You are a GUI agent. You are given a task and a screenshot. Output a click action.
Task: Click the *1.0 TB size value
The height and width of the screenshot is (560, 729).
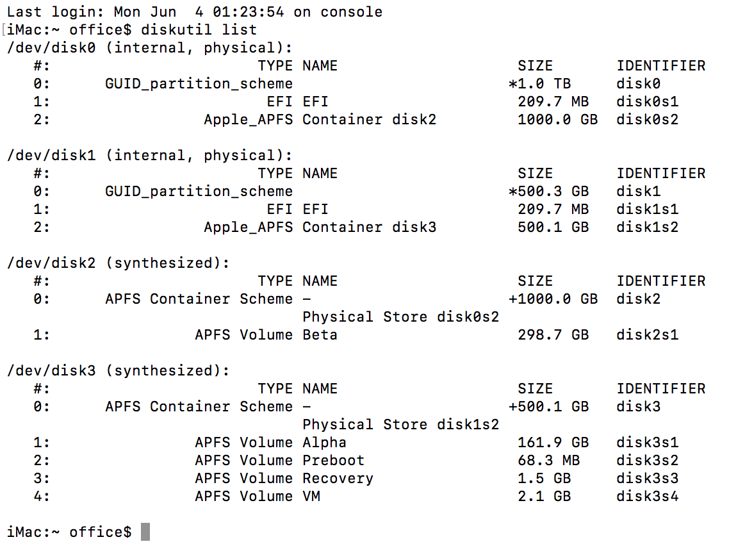(539, 84)
